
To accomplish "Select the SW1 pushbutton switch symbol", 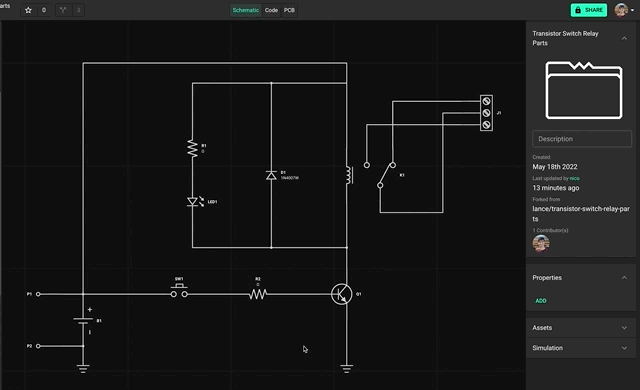I will pos(179,291).
